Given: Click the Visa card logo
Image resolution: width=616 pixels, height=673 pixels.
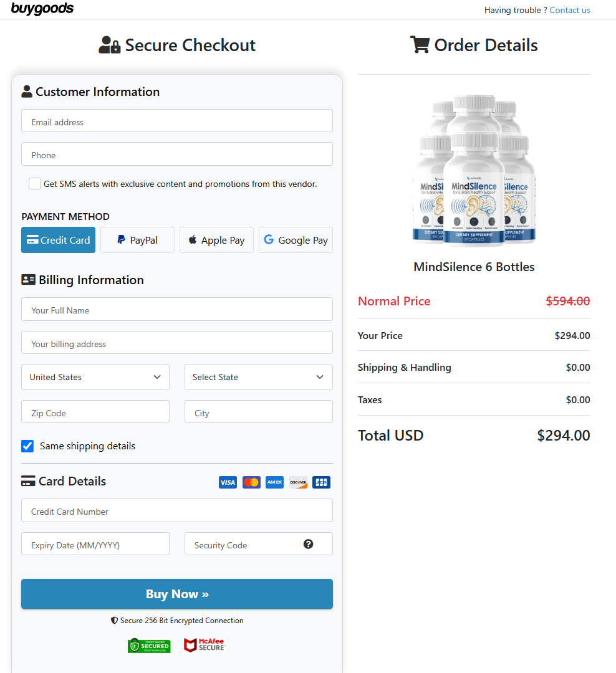Looking at the screenshot, I should [x=228, y=482].
